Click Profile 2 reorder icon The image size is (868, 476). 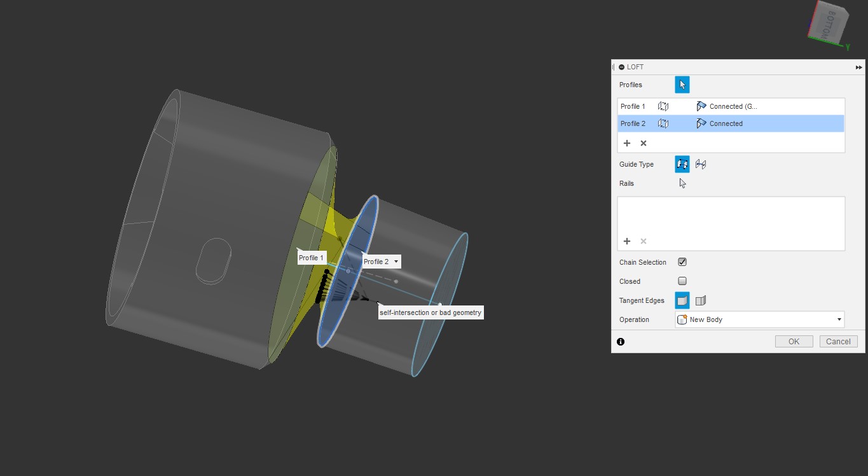[x=663, y=123]
